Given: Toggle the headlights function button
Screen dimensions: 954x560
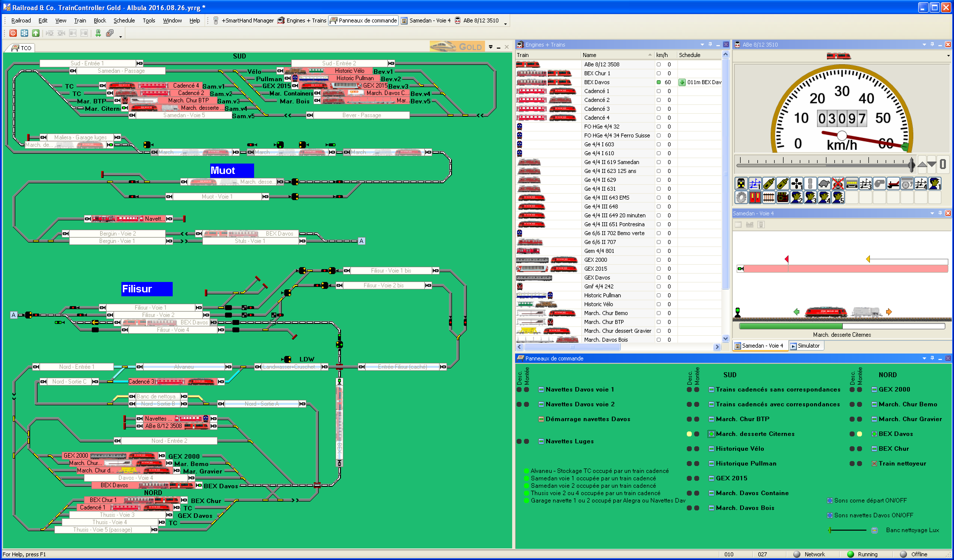Looking at the screenshot, I should click(741, 184).
